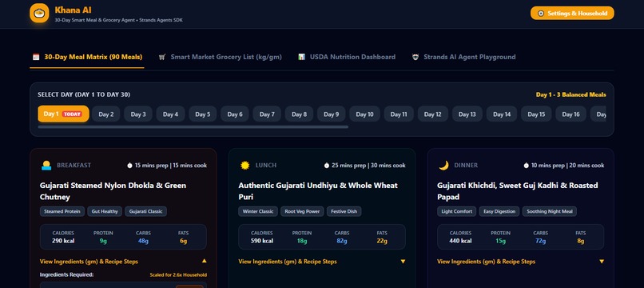Select Day 13
Image resolution: width=644 pixels, height=288 pixels.
467,114
